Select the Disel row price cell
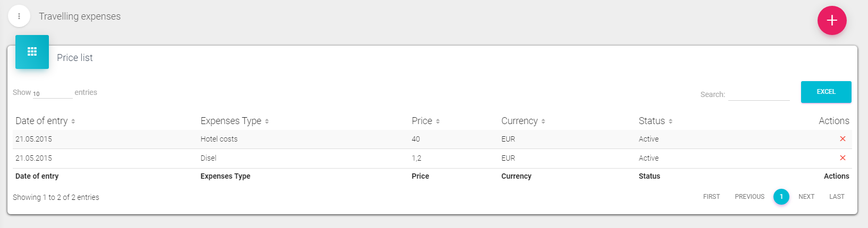This screenshot has width=868, height=228. coord(416,158)
